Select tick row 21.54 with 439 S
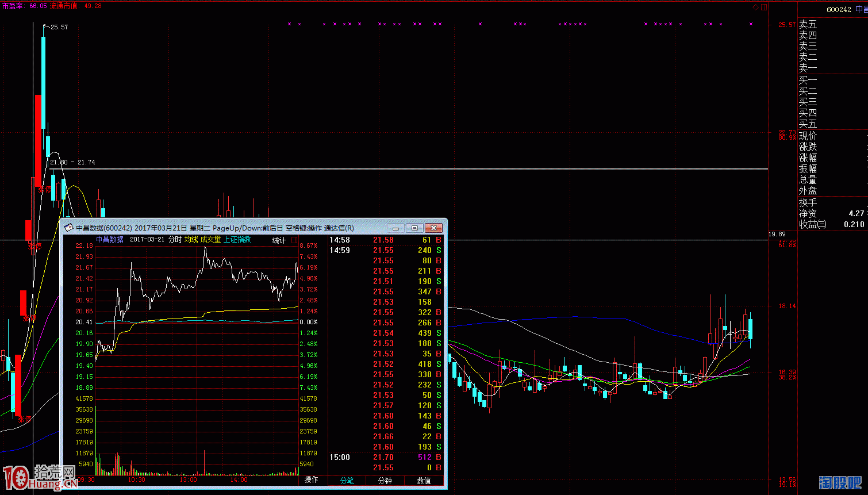868x495 pixels. 386,333
